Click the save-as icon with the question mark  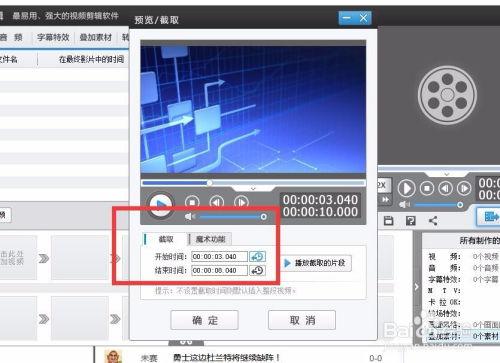(411, 220)
